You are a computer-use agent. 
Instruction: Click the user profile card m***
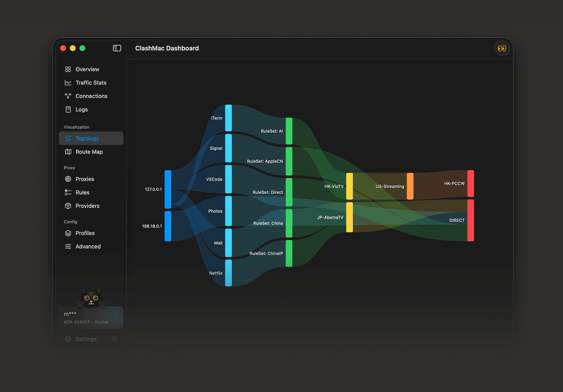click(91, 318)
